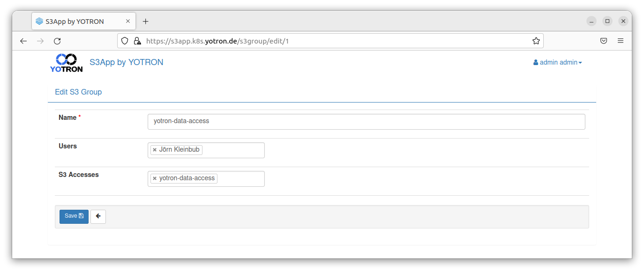Viewport: 644px width, 272px height.
Task: Click the shield tracking protection icon
Action: click(125, 41)
